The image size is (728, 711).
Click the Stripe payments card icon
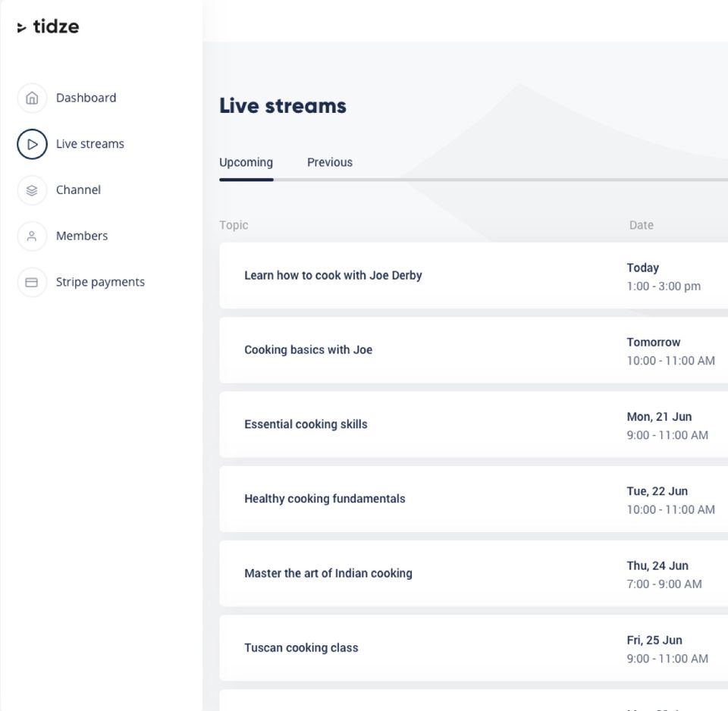[32, 282]
